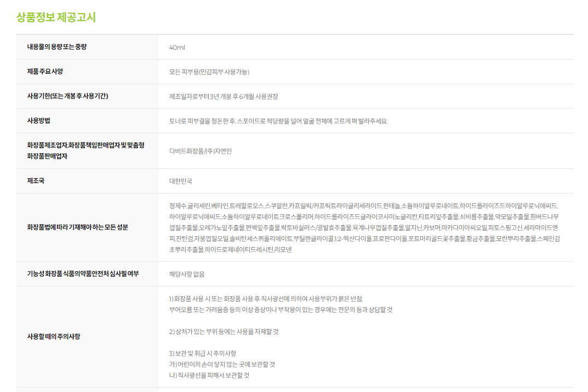Click the 모든 피부용(민감피부 사용가능) text

(209, 72)
